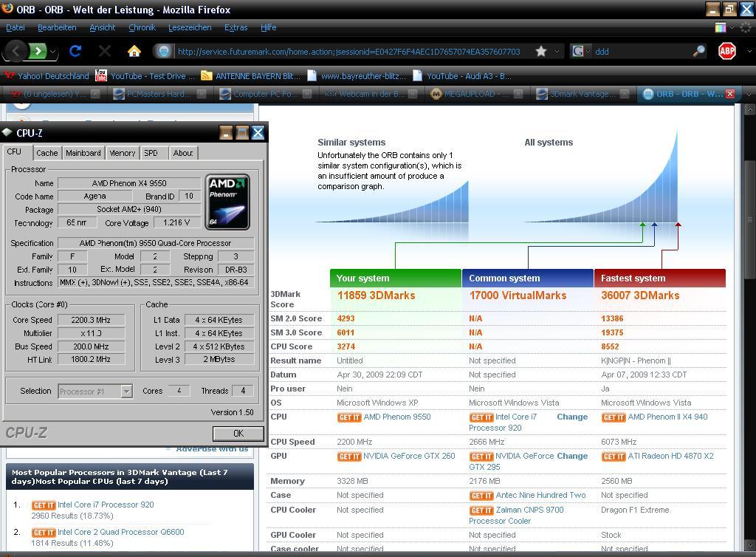Viewport: 756px width, 557px height.
Task: Open Intel Core 2 Quad Processor Q6600 link
Action: tap(121, 532)
